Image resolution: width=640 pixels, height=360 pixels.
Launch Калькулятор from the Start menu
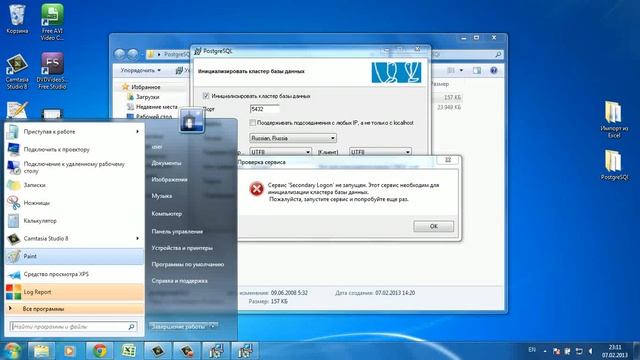click(74, 221)
